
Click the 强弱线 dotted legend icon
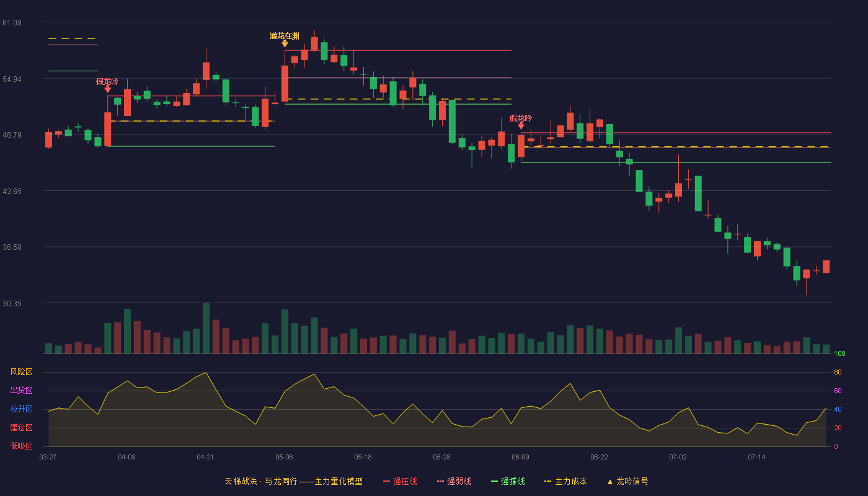click(441, 482)
